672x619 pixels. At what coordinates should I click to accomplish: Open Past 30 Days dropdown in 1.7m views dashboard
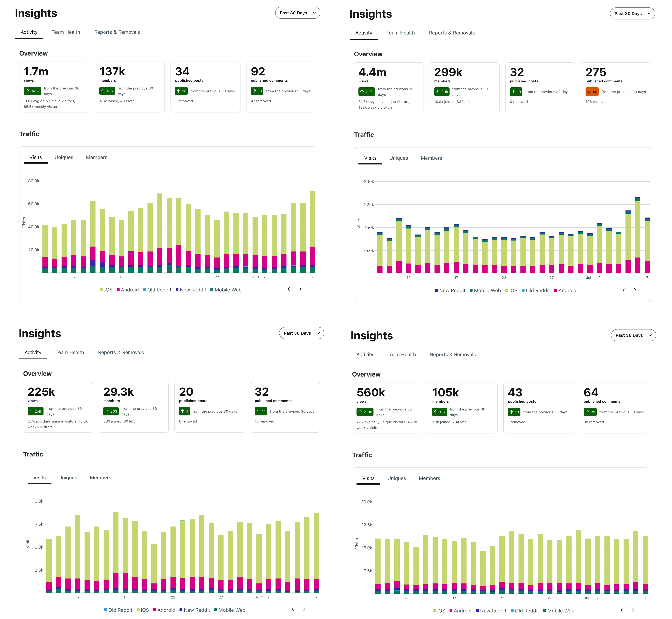pyautogui.click(x=297, y=13)
